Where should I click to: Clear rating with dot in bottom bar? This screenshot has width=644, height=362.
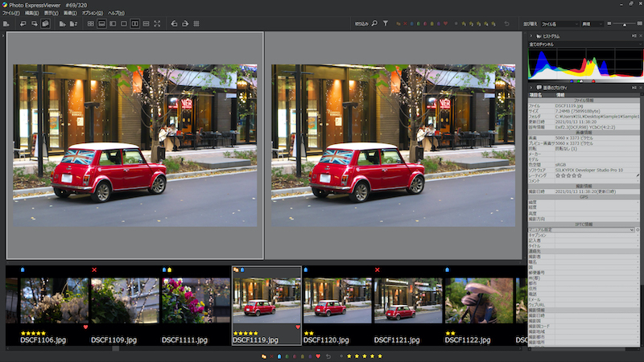click(341, 356)
